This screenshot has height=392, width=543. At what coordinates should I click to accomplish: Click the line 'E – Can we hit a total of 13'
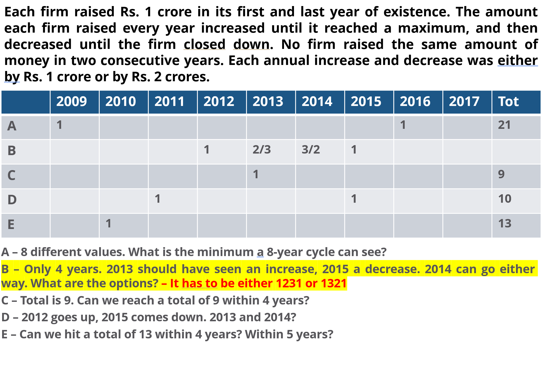pos(167,334)
